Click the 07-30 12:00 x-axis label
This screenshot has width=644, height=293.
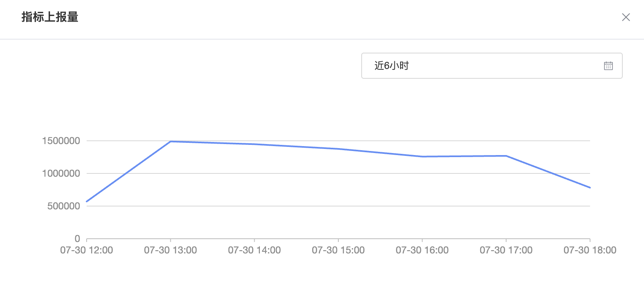(87, 250)
